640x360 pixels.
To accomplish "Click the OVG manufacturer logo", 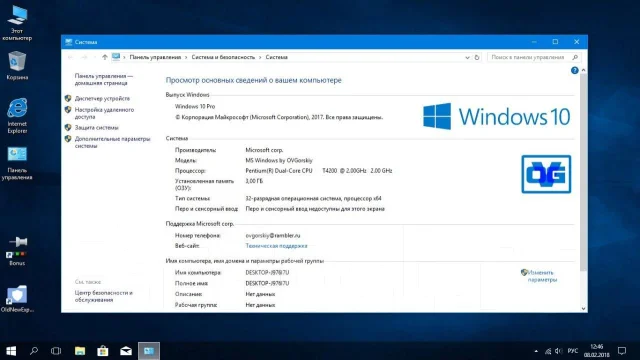I will (x=546, y=174).
